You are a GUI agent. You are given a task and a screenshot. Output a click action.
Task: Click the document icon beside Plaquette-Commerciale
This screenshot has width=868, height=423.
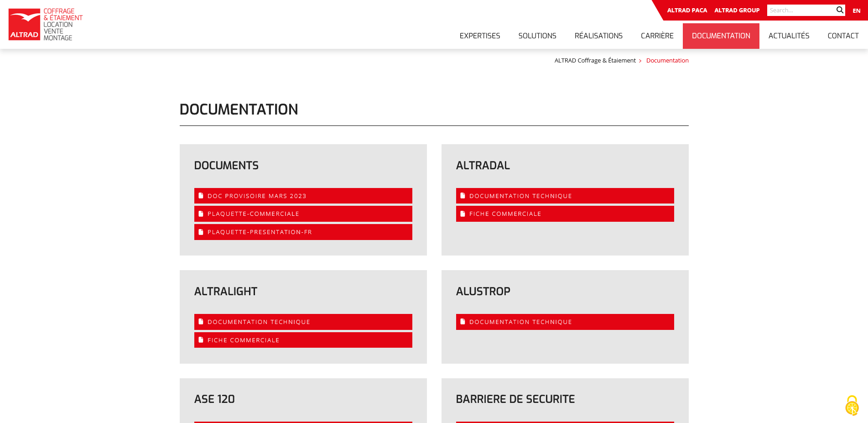(x=201, y=214)
